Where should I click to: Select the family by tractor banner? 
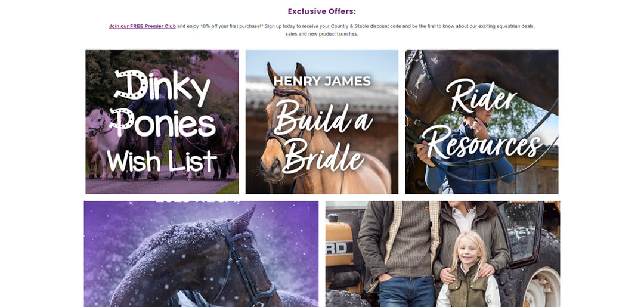pyautogui.click(x=442, y=254)
